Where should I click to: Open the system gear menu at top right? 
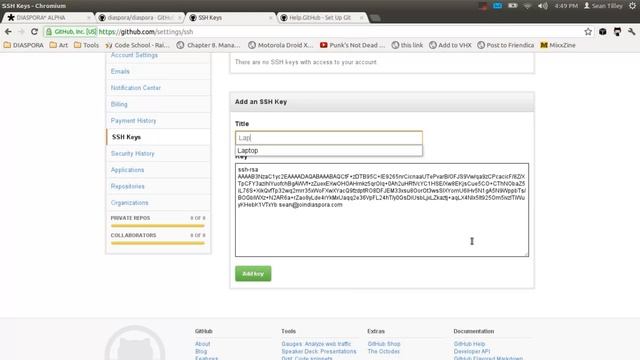[x=633, y=6]
